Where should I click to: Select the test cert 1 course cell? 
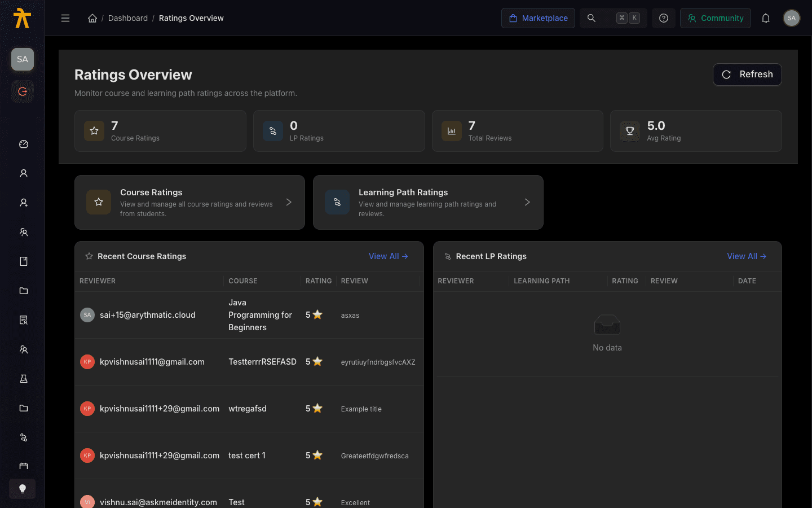tap(247, 456)
